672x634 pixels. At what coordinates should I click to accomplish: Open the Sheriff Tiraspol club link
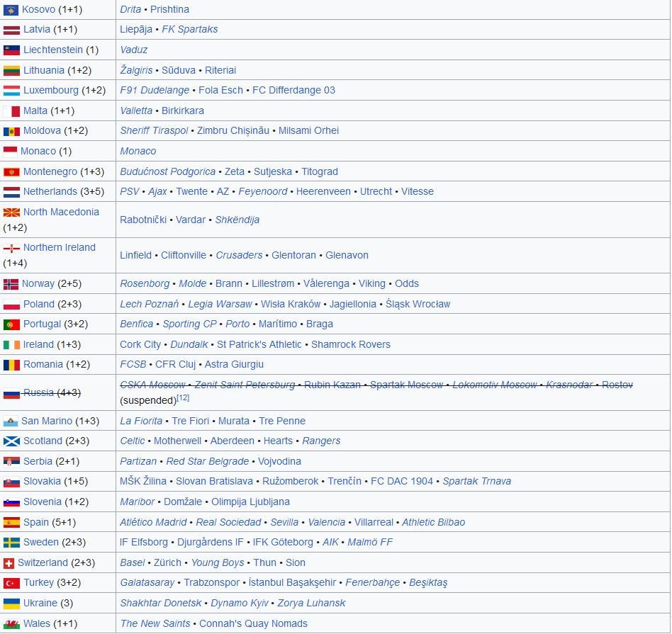click(x=154, y=131)
